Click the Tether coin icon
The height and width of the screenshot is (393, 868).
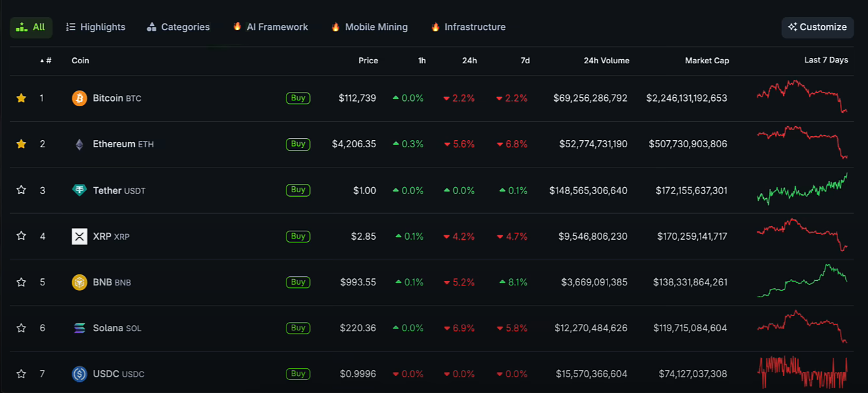[79, 190]
